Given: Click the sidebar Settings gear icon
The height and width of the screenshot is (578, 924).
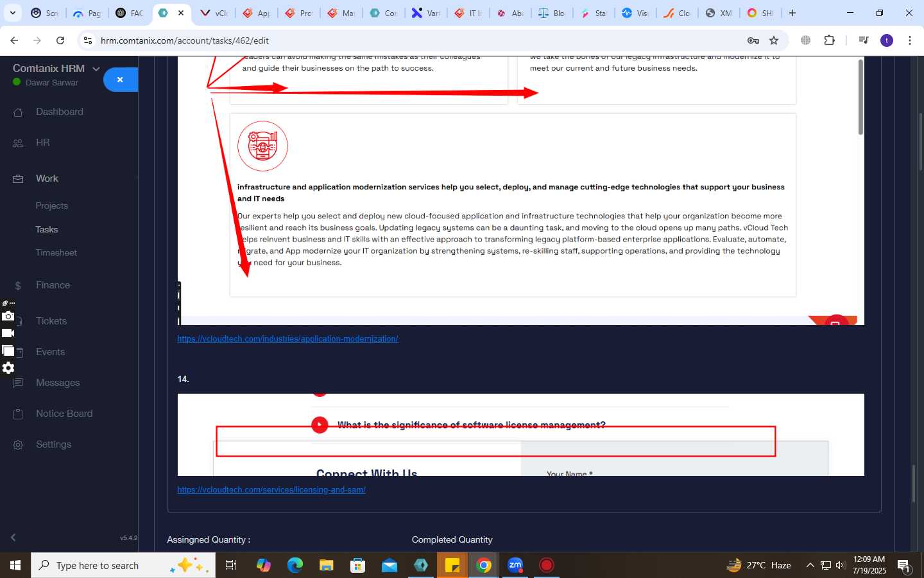Looking at the screenshot, I should coord(18,445).
